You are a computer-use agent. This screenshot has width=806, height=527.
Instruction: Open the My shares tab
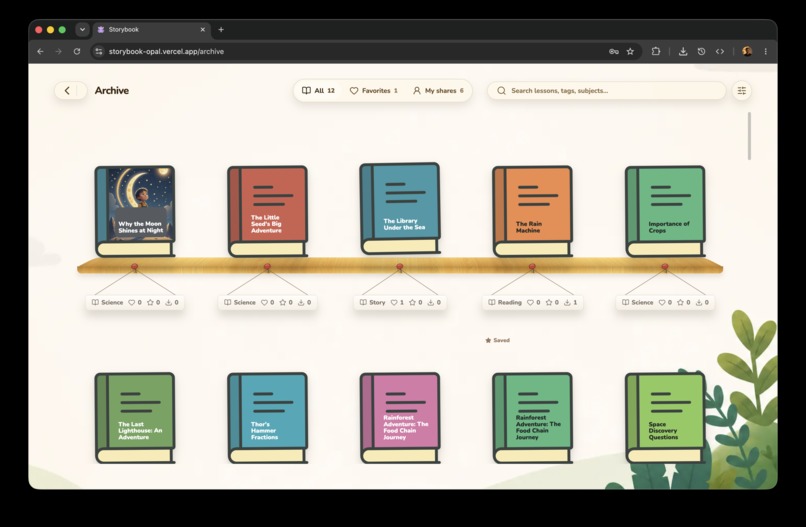coord(438,90)
